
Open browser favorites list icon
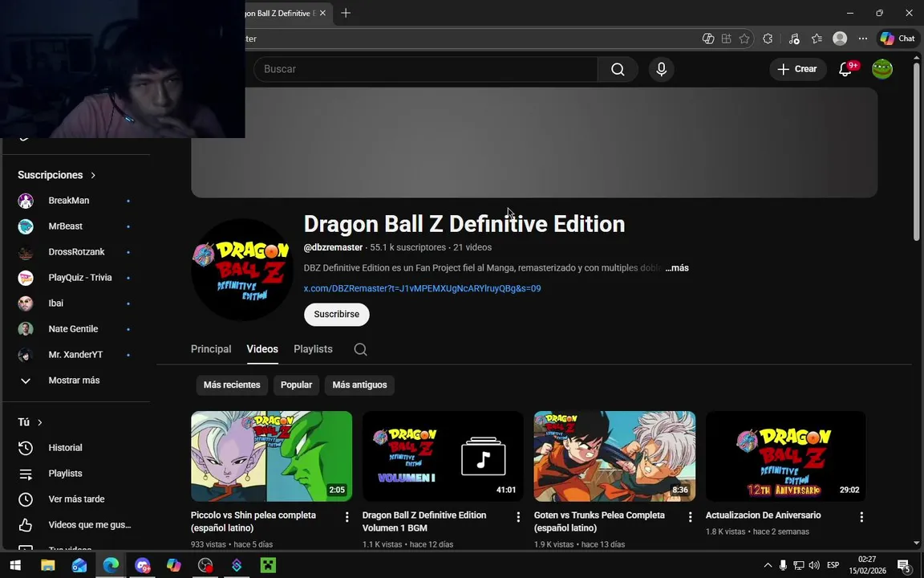coord(817,39)
